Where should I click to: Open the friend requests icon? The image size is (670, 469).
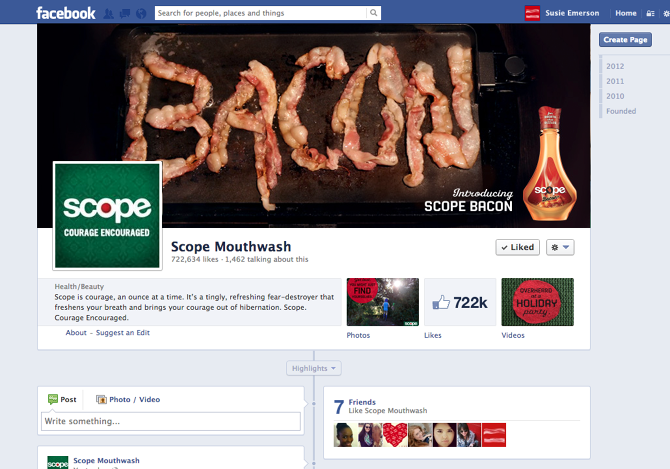(109, 14)
